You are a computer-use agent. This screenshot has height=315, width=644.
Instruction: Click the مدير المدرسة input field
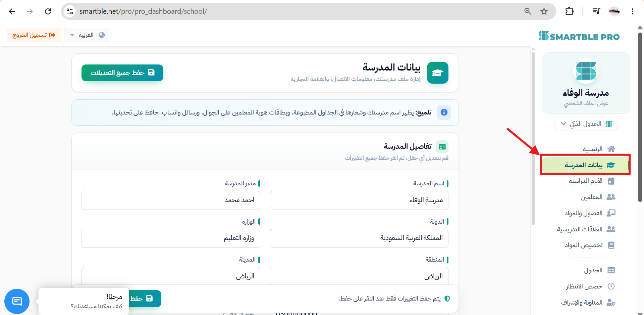click(x=171, y=200)
